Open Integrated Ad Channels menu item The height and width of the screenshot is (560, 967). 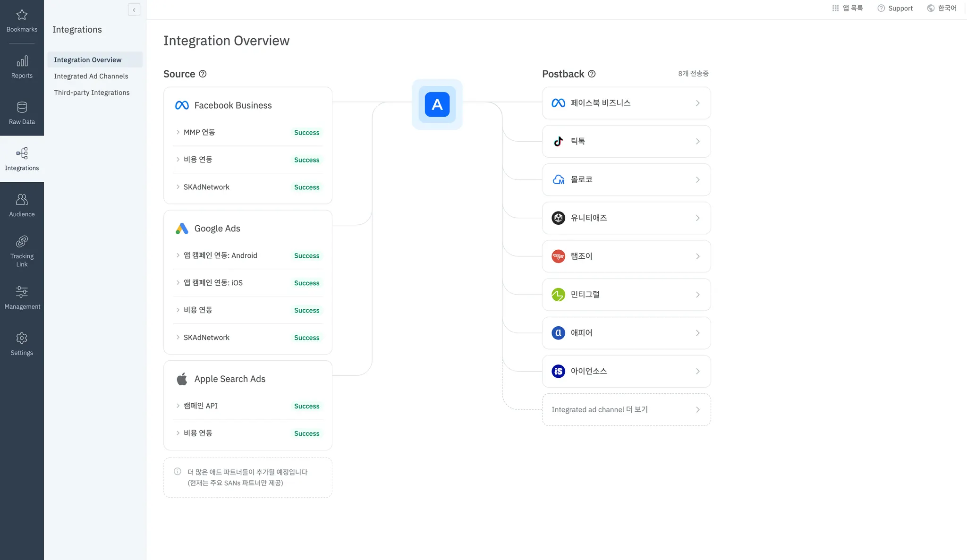tap(91, 76)
